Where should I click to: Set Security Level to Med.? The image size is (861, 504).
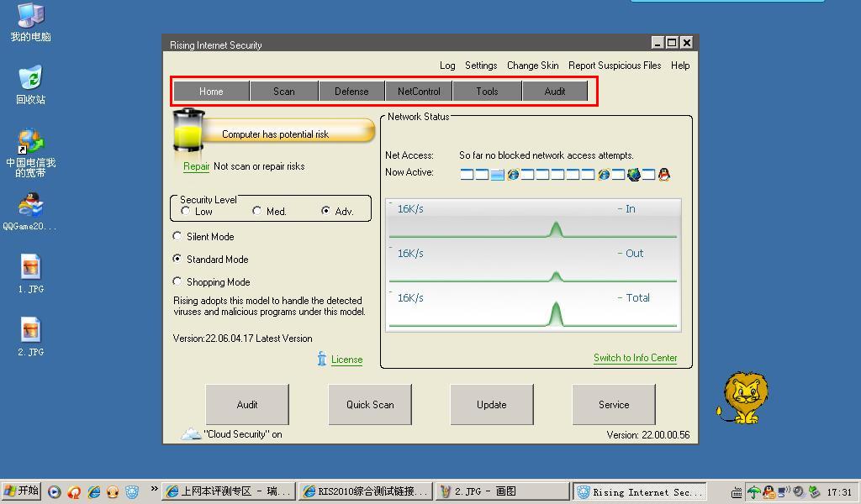click(x=257, y=211)
